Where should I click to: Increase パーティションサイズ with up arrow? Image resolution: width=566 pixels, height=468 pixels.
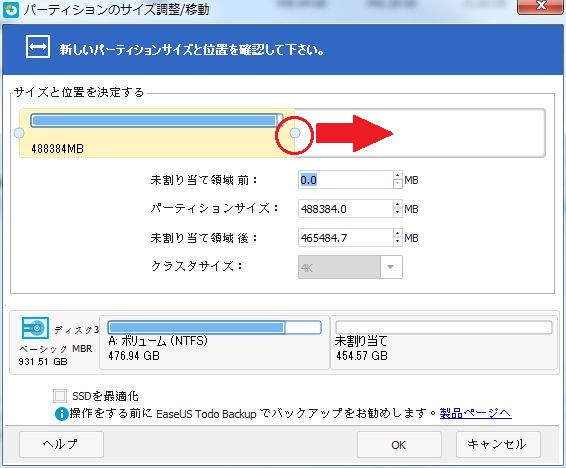click(397, 205)
